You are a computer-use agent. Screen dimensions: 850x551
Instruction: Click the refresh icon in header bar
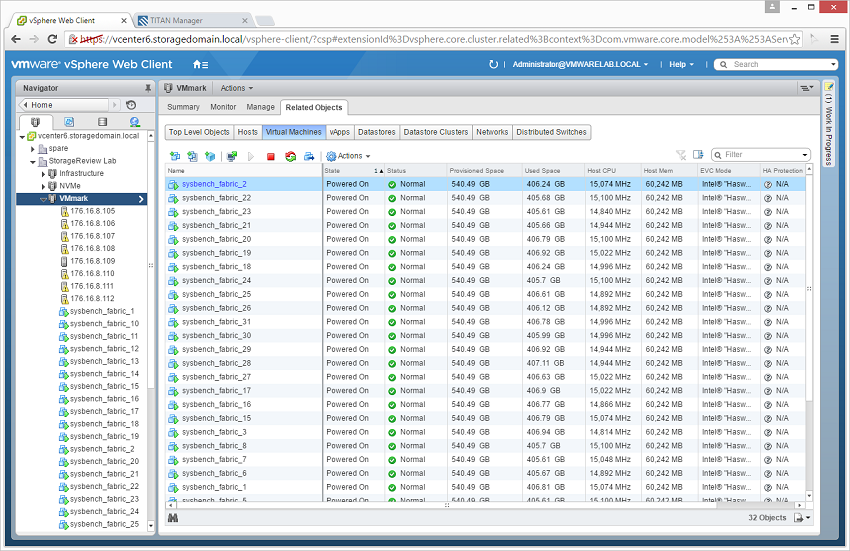pyautogui.click(x=493, y=64)
